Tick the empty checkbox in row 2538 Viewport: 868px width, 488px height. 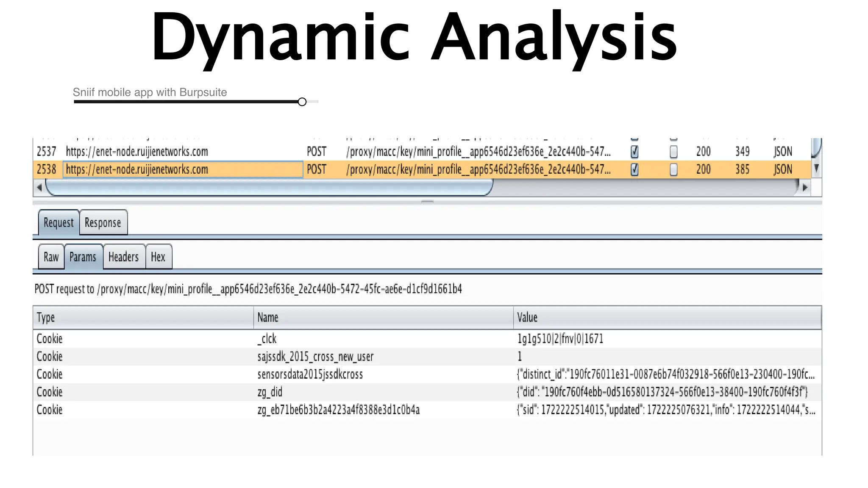(673, 169)
